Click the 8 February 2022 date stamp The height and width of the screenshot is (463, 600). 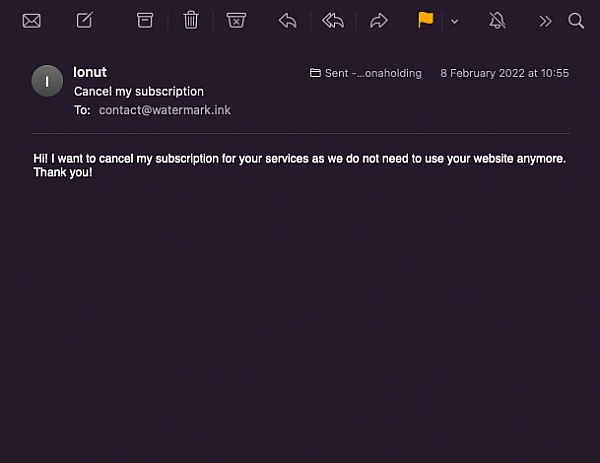tap(504, 73)
